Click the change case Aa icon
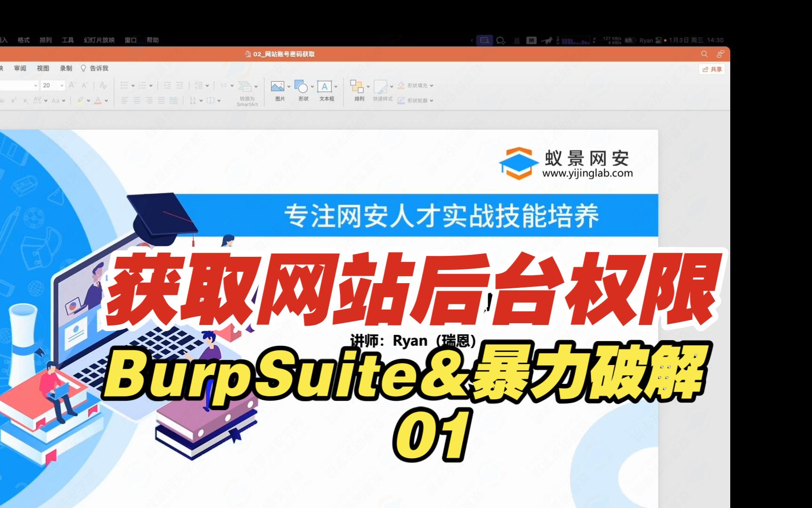The image size is (812, 508). tap(55, 100)
